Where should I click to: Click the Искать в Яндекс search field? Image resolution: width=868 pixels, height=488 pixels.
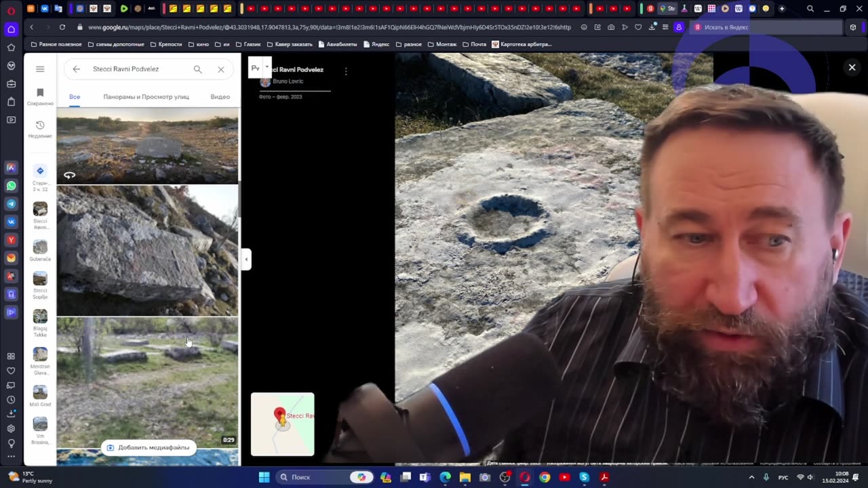click(x=766, y=27)
